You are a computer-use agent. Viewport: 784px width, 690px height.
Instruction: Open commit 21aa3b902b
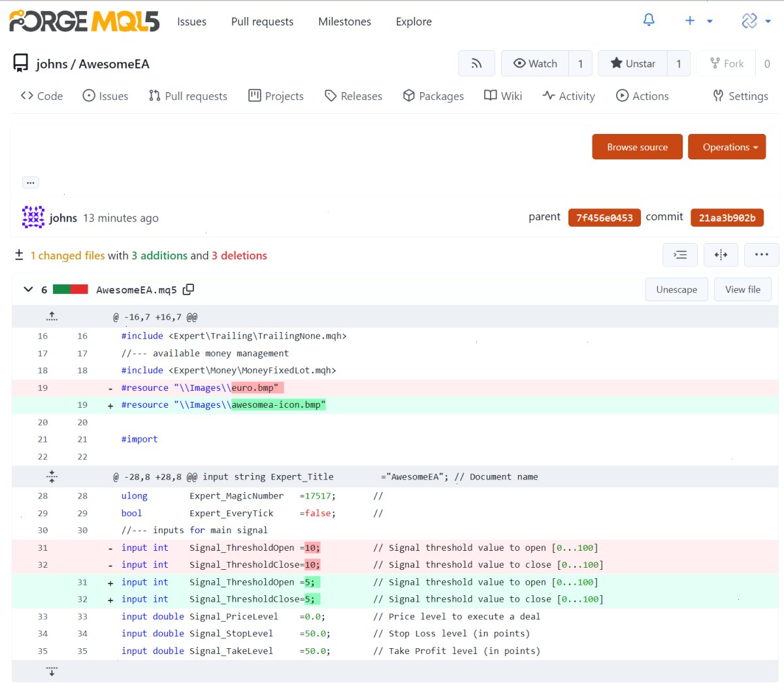727,218
